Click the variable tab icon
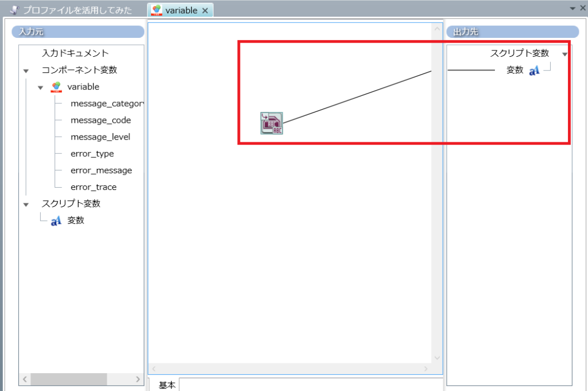The width and height of the screenshot is (588, 391). point(156,10)
